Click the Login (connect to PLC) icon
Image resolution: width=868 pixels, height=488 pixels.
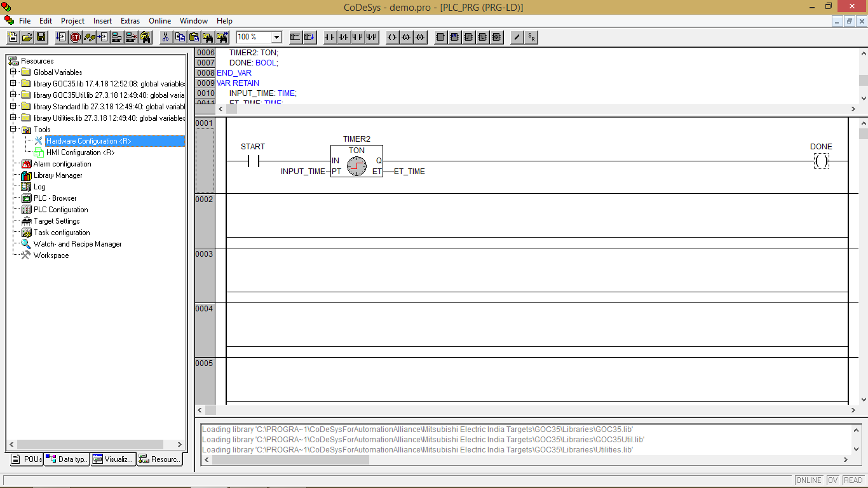coord(117,37)
